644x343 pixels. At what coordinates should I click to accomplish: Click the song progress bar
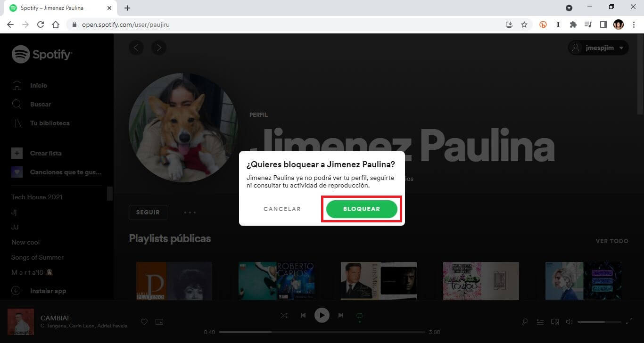[322, 332]
